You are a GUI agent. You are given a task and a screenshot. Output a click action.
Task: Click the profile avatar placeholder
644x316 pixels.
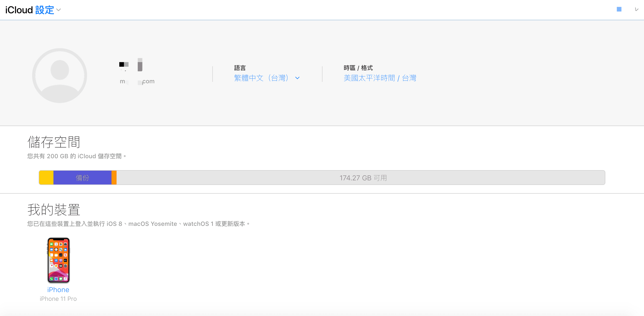point(59,75)
